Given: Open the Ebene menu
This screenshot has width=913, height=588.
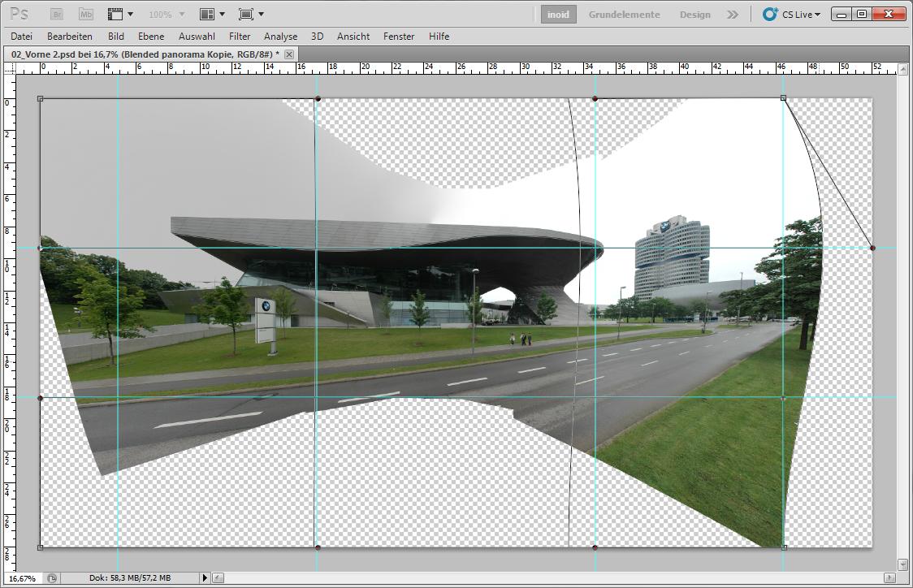Looking at the screenshot, I should click(x=151, y=37).
